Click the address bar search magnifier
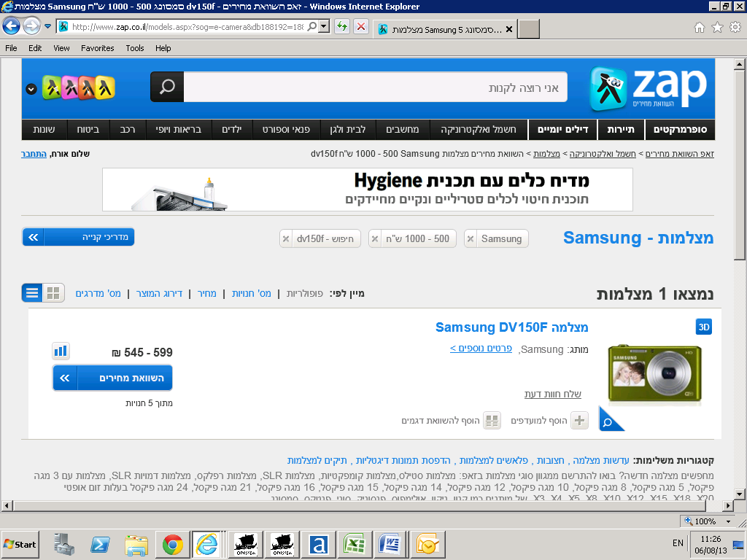Screen dimensions: 747x560 pos(312,27)
